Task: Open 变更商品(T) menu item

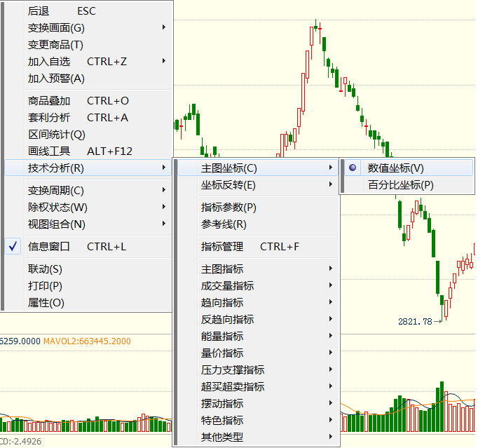Action: point(55,45)
